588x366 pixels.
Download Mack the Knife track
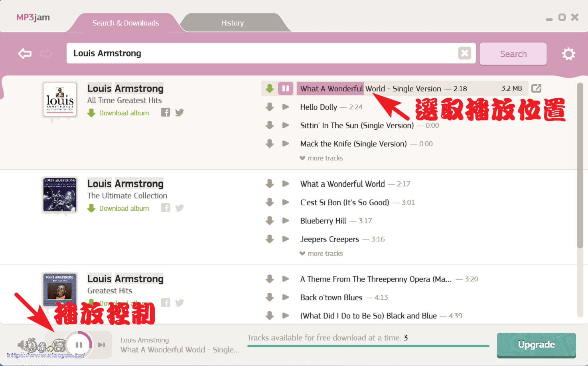[270, 144]
